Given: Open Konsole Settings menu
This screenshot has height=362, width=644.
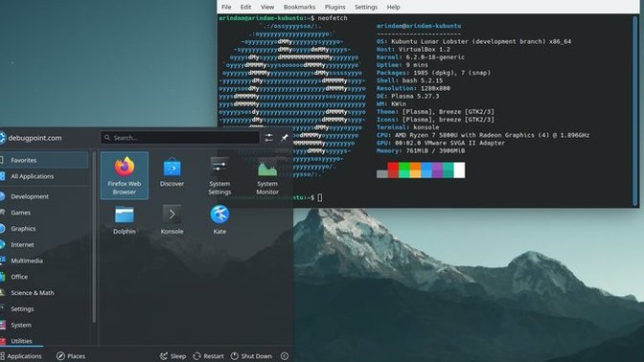Looking at the screenshot, I should coord(366,7).
